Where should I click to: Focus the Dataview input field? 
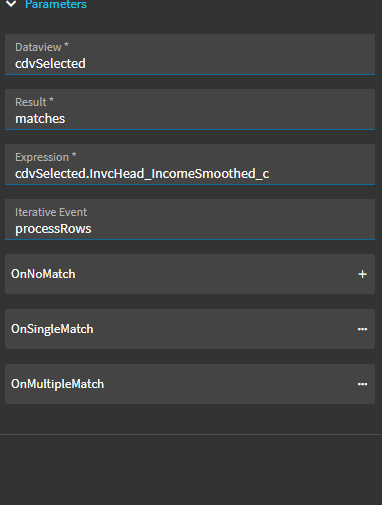(190, 54)
